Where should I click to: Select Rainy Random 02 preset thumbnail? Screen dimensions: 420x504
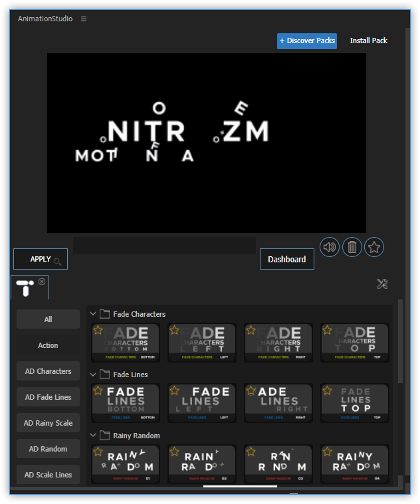(x=202, y=464)
